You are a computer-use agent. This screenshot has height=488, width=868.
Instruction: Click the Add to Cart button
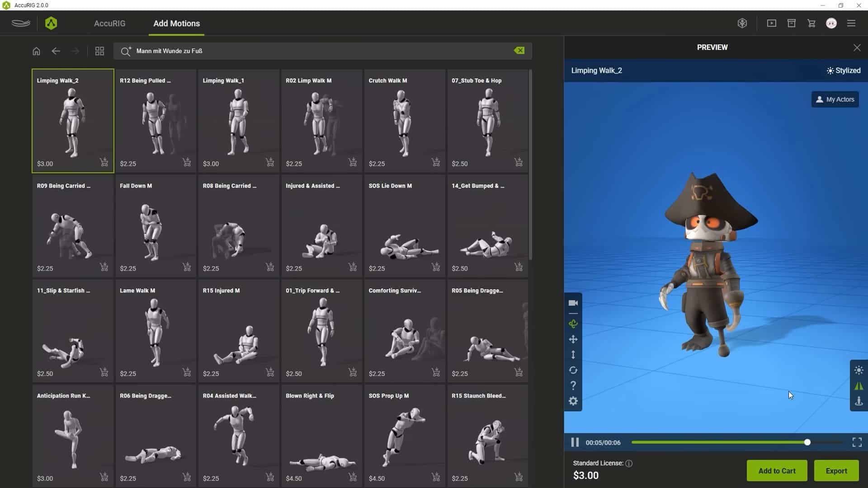pyautogui.click(x=777, y=470)
